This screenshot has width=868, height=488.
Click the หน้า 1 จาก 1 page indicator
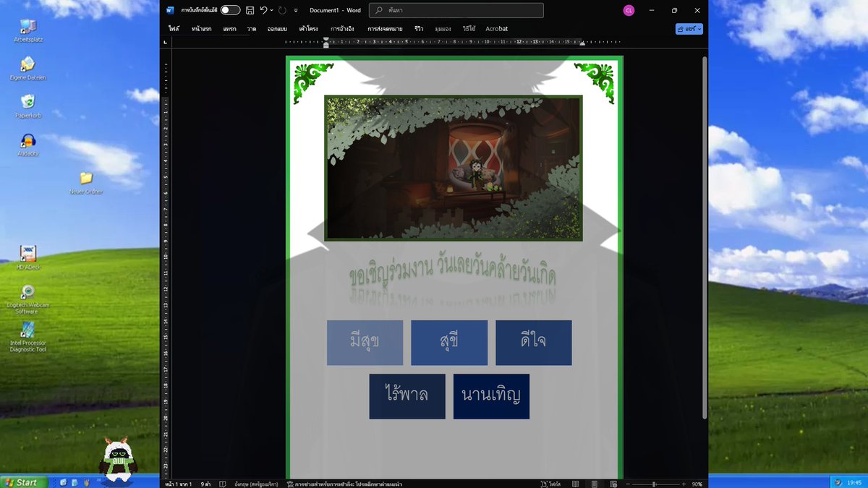[179, 484]
